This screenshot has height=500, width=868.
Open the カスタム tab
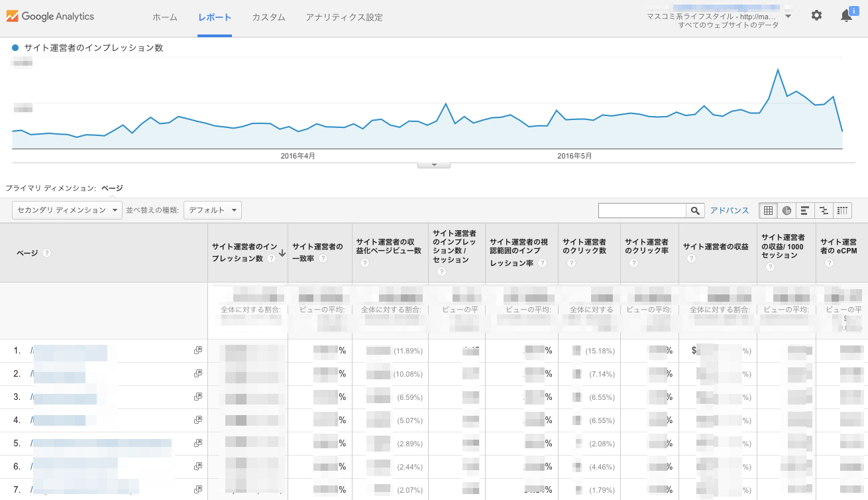268,17
